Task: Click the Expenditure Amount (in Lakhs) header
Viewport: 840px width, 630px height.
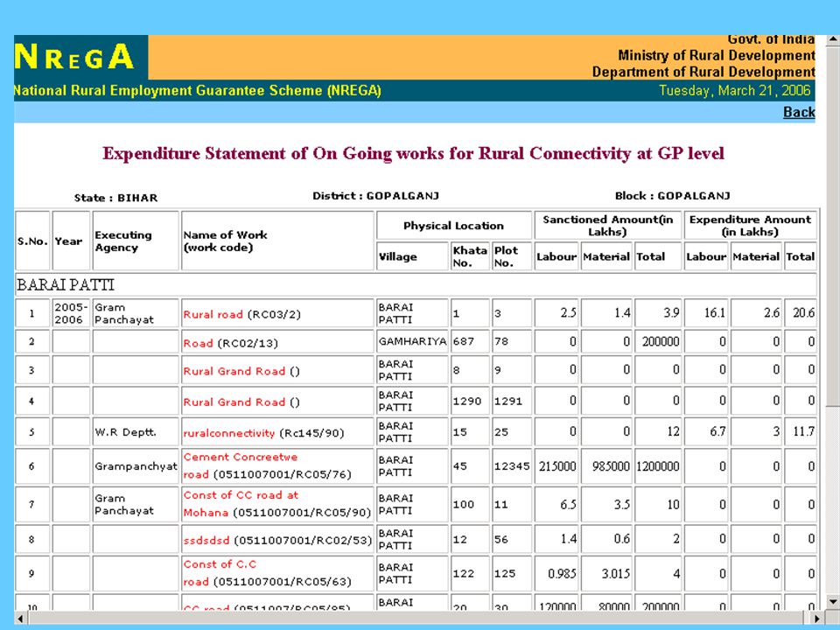Action: (750, 226)
